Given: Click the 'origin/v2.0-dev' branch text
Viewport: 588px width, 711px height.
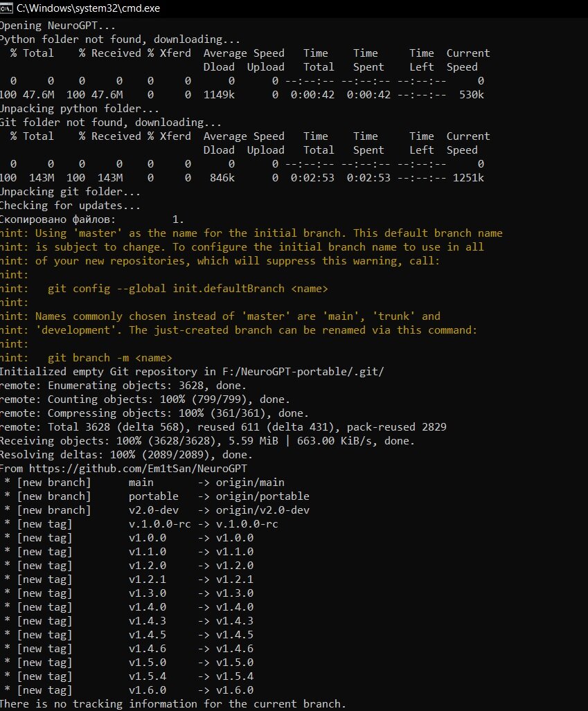Looking at the screenshot, I should click(x=262, y=510).
